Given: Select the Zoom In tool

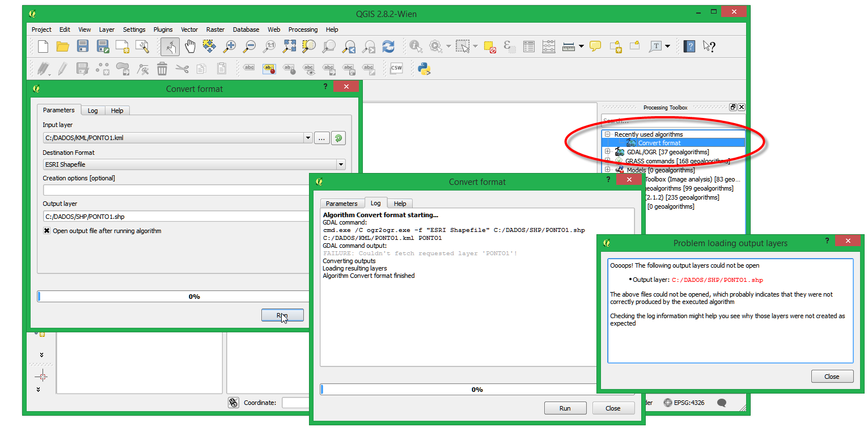Looking at the screenshot, I should pos(229,47).
